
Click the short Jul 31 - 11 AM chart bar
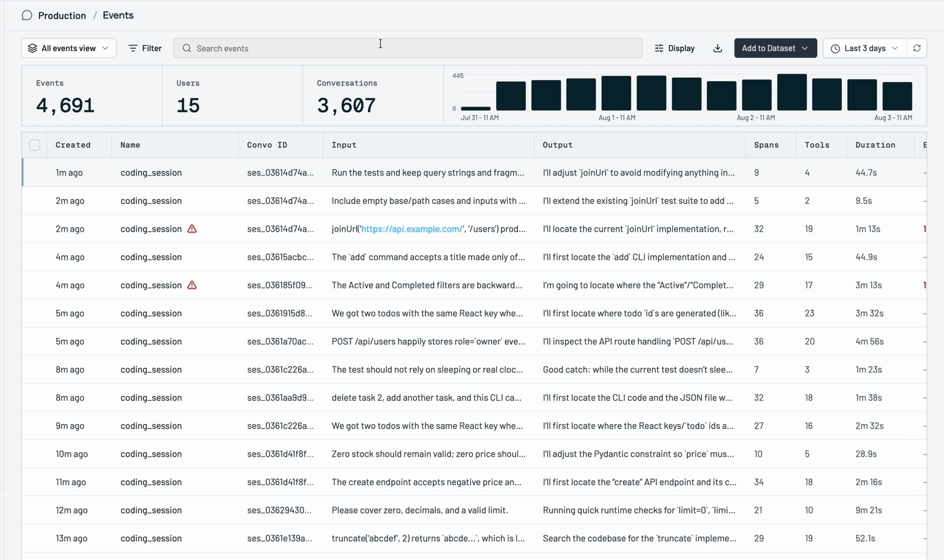coord(476,108)
